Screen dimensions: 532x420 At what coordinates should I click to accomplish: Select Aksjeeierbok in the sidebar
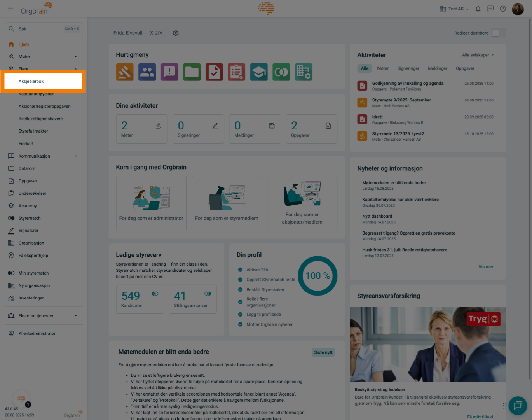[x=43, y=81]
